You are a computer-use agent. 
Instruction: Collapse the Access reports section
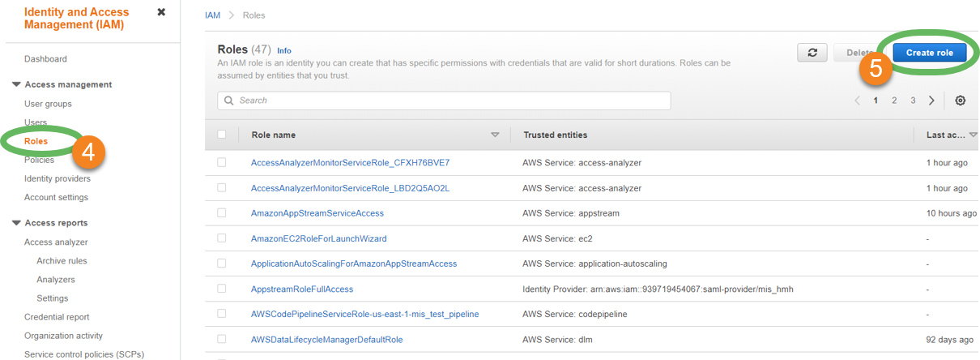pos(16,223)
